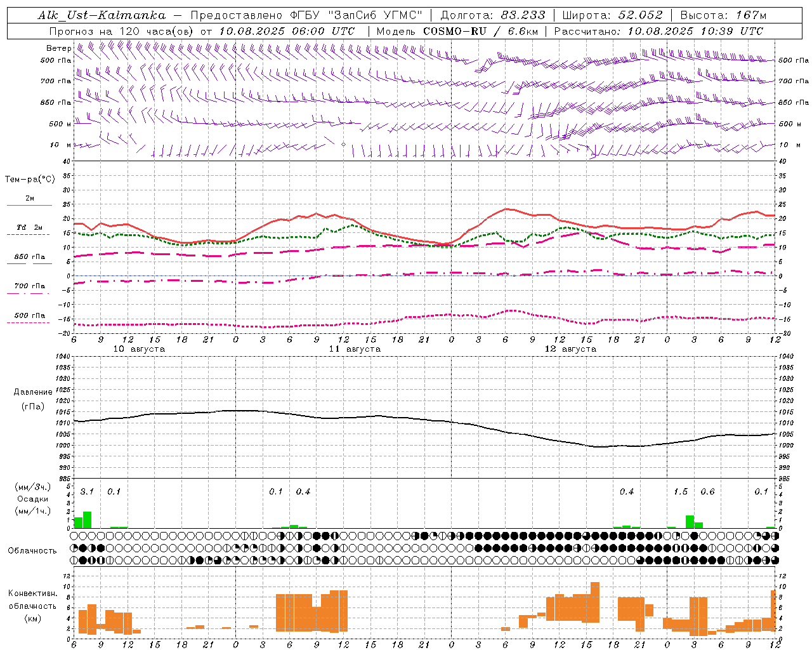Click the "10 августа" date label
This screenshot has height=650, width=812.
[x=139, y=349]
